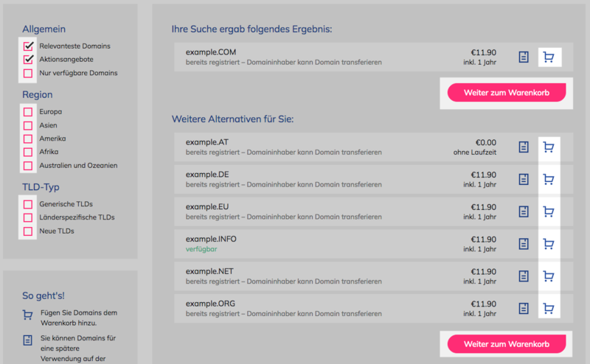The width and height of the screenshot is (590, 364).
Task: Tick the Generische TLDs checkbox
Action: tap(28, 204)
